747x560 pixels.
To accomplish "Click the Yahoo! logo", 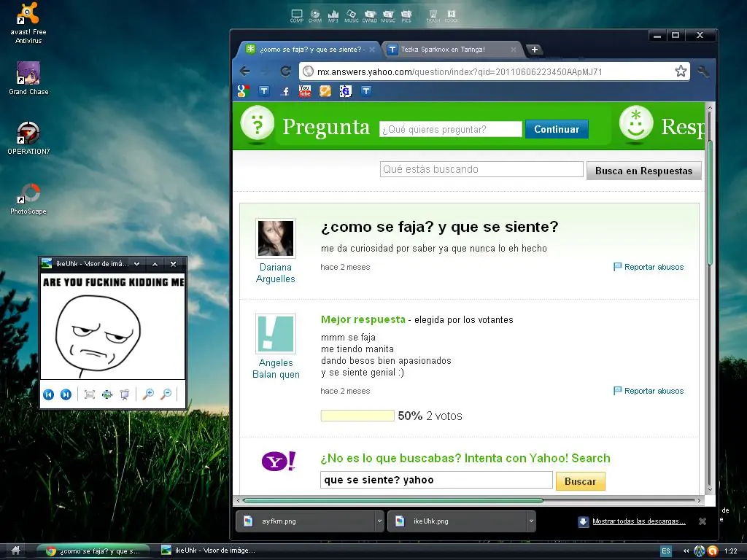I will click(278, 461).
